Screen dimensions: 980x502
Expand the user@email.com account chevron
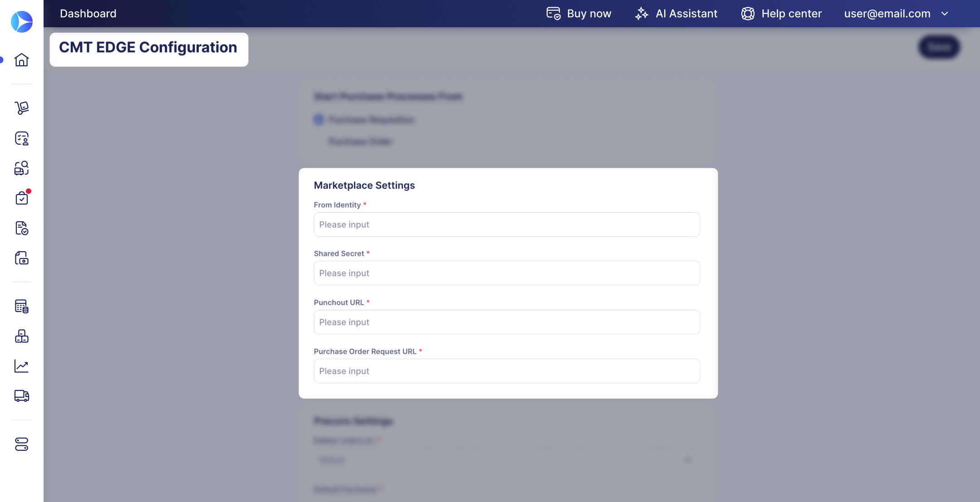click(945, 14)
